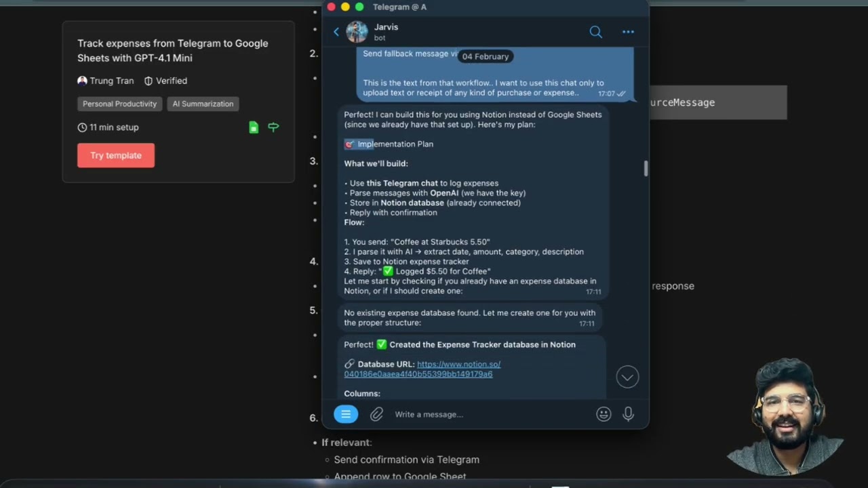Image resolution: width=868 pixels, height=488 pixels.
Task: Click the 04 February date badge
Action: pyautogui.click(x=486, y=56)
